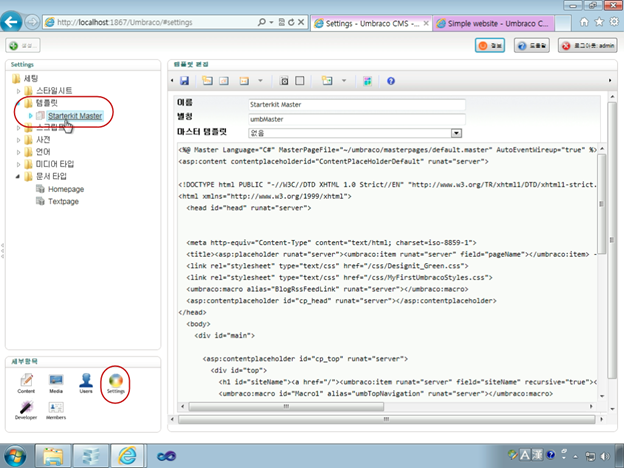Viewport: 624px width, 468px height.
Task: Click the Insert Umbraco page field icon
Action: (207, 81)
